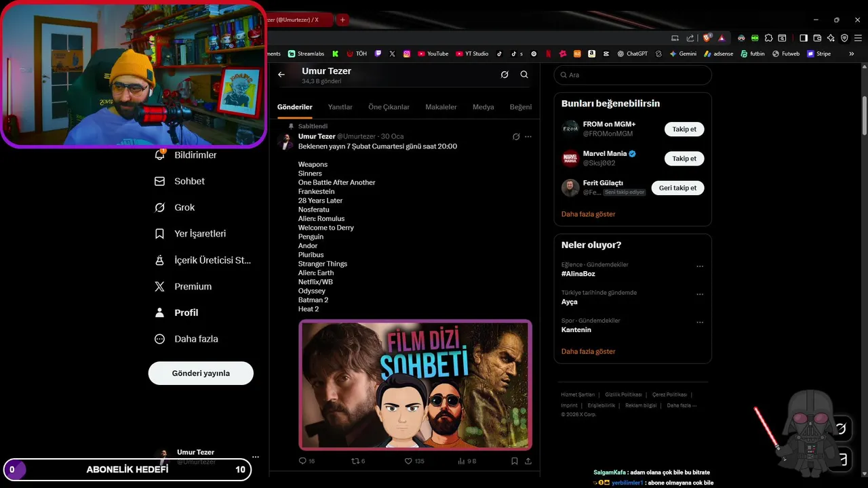Switch to the Yanıtlar tab
The image size is (868, 488).
(340, 107)
